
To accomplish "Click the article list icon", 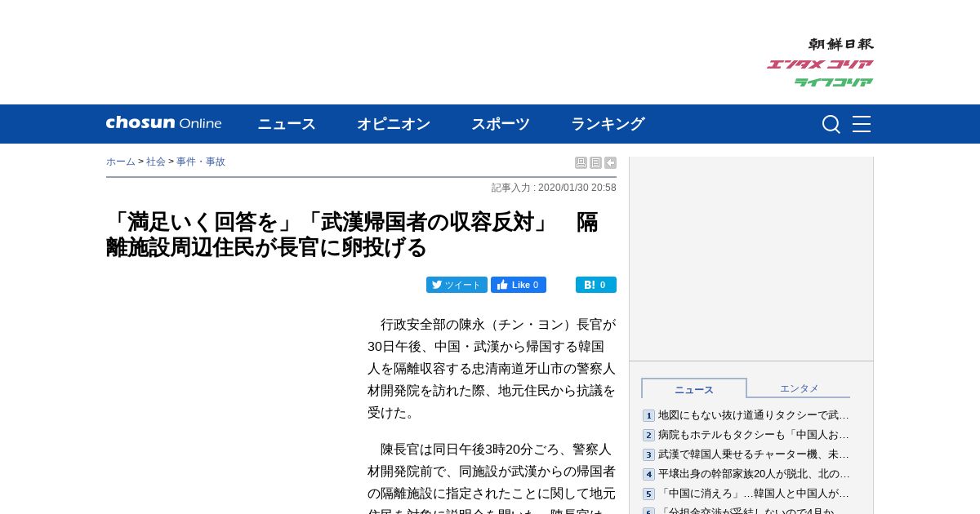I will [x=595, y=163].
